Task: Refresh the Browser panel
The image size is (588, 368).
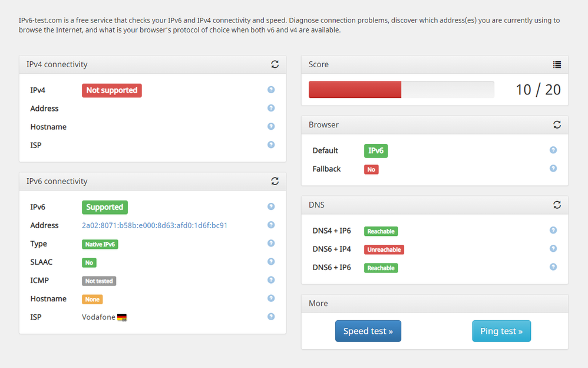Action: [x=557, y=124]
